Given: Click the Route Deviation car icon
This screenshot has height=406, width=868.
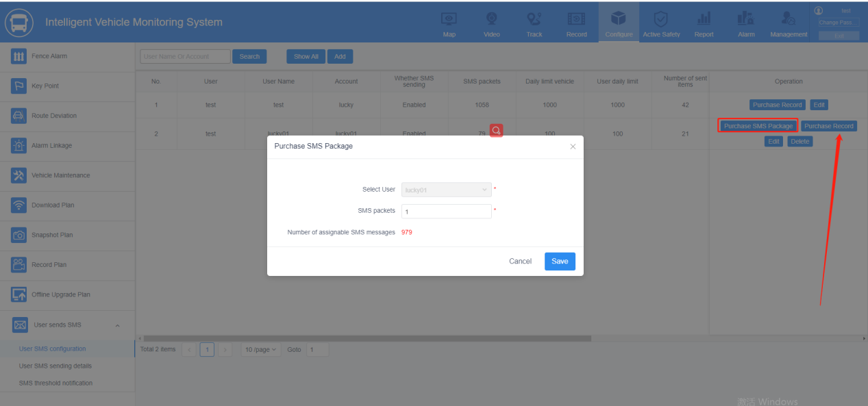Looking at the screenshot, I should pyautogui.click(x=18, y=116).
